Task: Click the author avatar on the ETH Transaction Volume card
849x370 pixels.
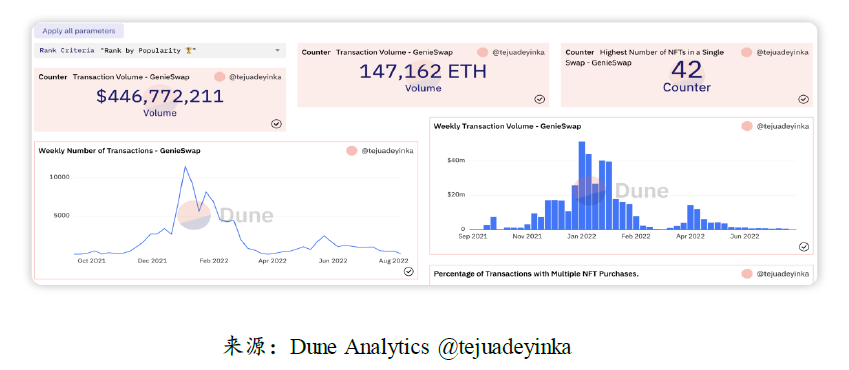Action: [482, 52]
